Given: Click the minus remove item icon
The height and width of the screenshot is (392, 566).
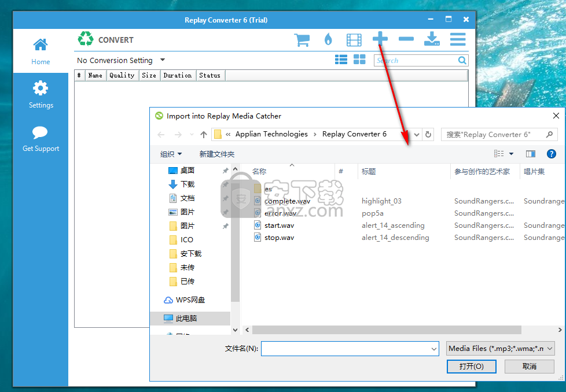Looking at the screenshot, I should coord(406,39).
